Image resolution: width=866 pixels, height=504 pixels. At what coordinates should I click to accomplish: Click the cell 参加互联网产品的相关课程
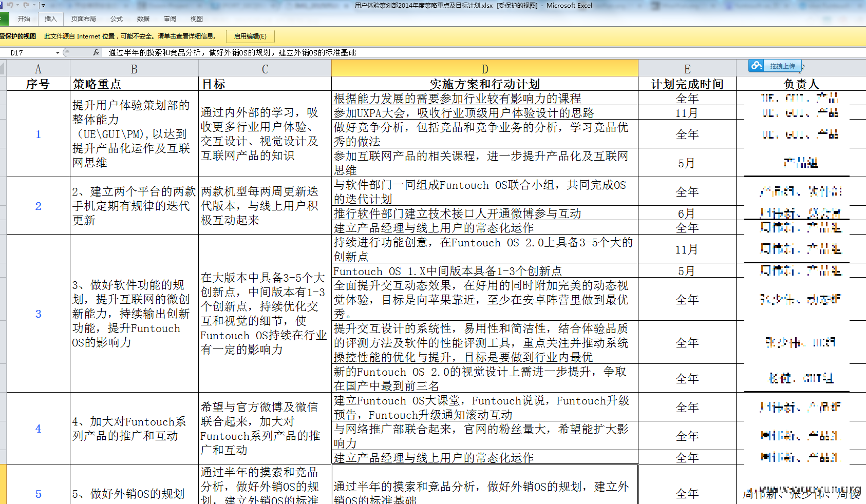485,163
